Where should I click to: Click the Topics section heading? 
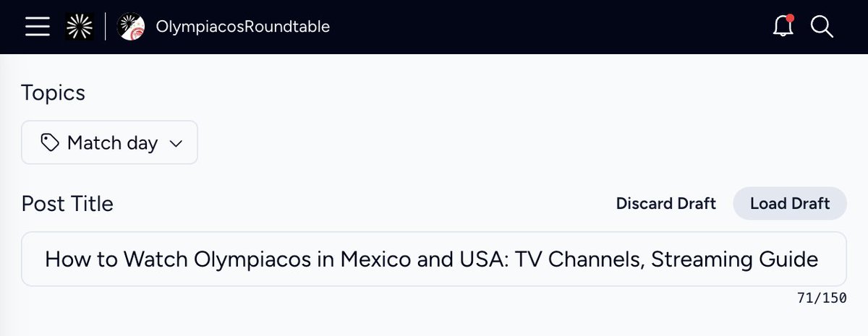[x=53, y=92]
